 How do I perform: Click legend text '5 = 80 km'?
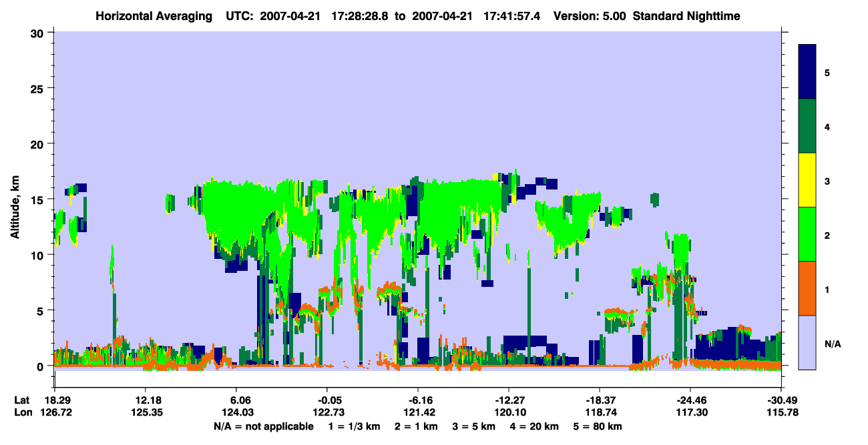coord(598,426)
